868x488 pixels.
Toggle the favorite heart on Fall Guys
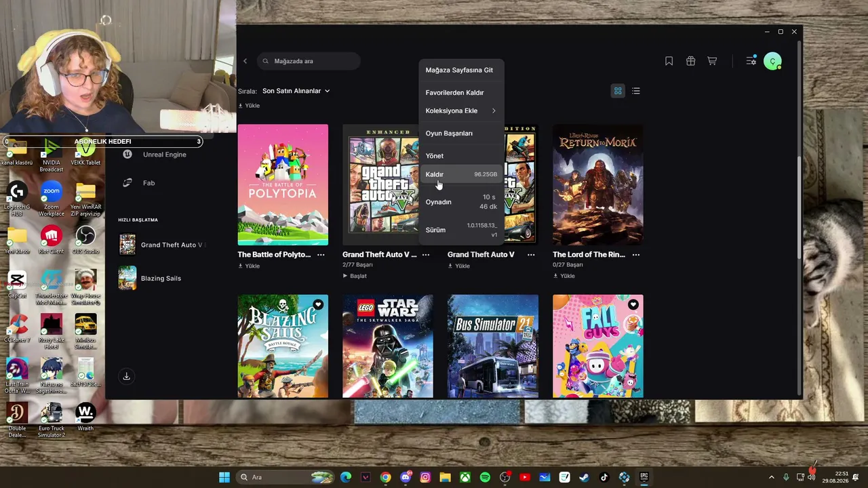pyautogui.click(x=633, y=305)
